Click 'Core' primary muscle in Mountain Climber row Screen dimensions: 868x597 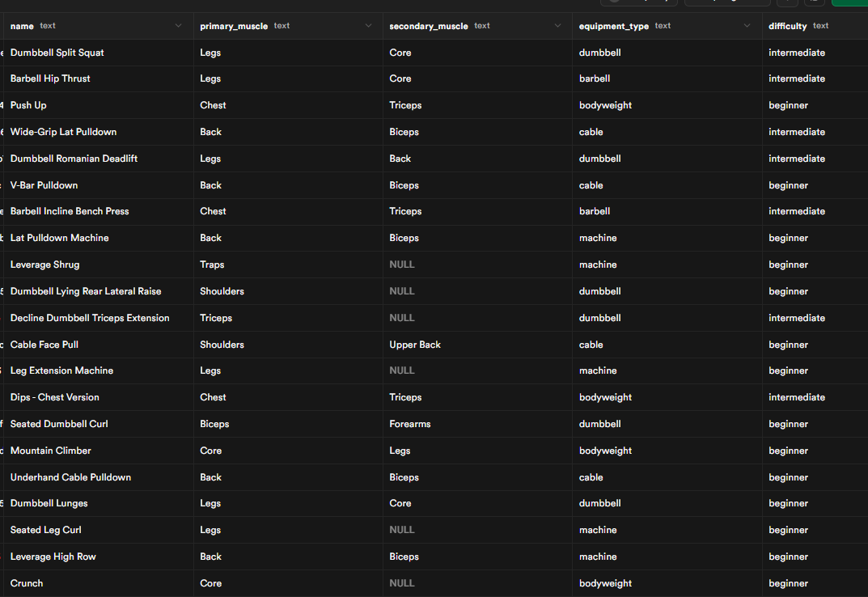(x=289, y=451)
